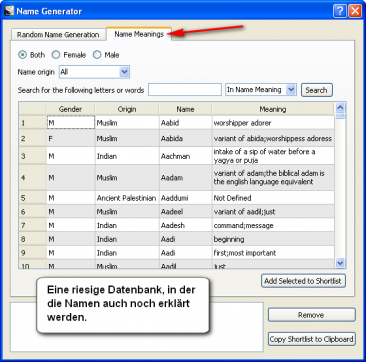
Task: Click the name cell Aaddumi
Action: point(185,198)
